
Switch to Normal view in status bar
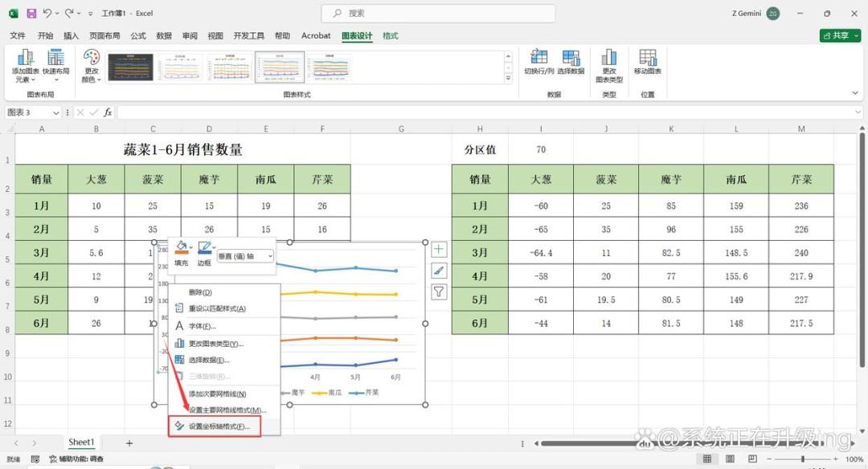point(707,459)
